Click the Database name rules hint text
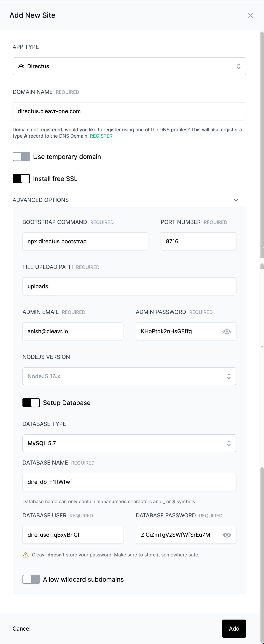The height and width of the screenshot is (644, 264). click(109, 501)
